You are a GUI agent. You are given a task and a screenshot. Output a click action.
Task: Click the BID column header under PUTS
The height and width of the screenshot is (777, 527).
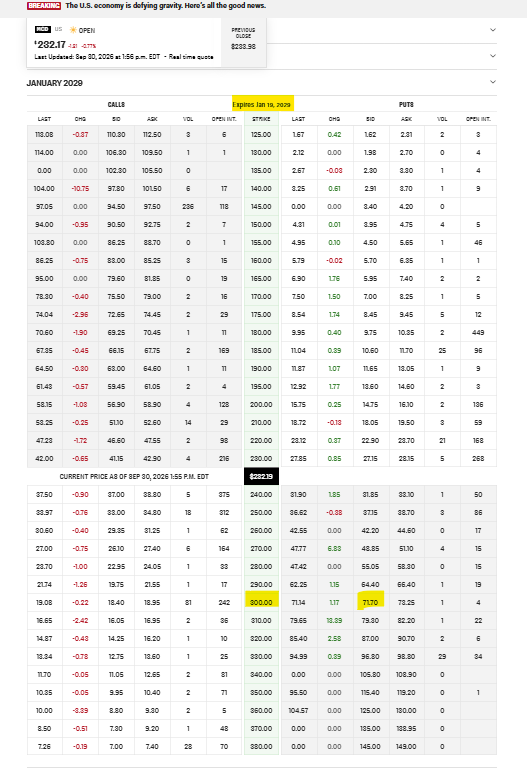(370, 119)
